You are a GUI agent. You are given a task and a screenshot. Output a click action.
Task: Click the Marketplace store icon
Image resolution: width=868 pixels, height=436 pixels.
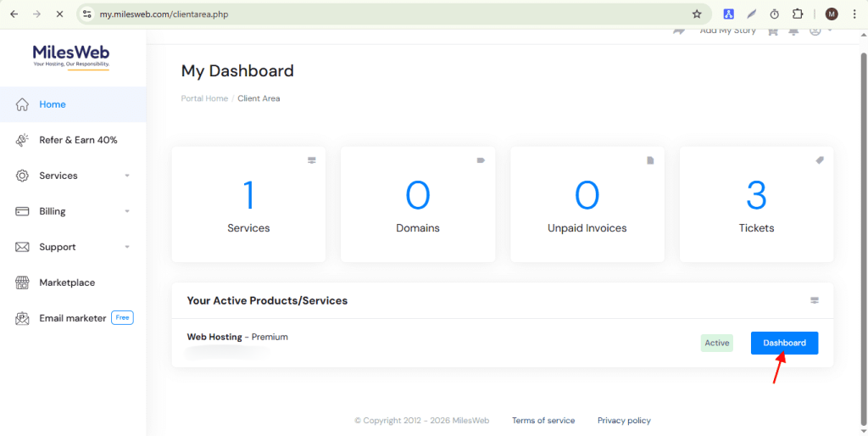click(23, 282)
